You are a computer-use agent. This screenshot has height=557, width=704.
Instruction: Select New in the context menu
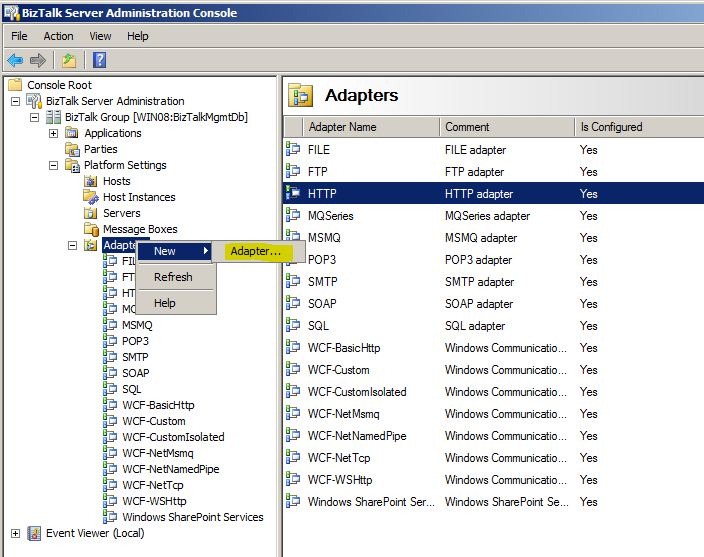pos(174,251)
